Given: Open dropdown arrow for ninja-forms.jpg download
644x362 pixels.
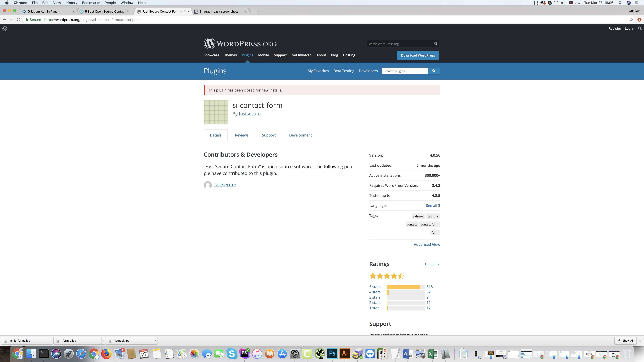Looking at the screenshot, I should point(51,341).
